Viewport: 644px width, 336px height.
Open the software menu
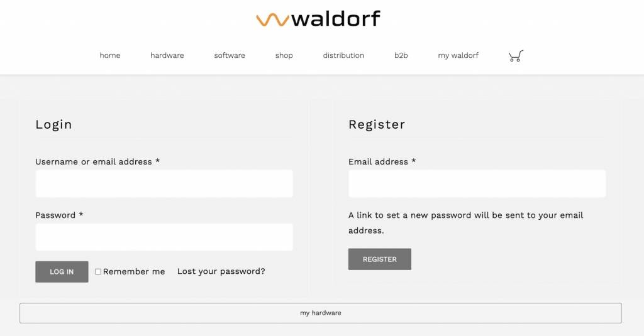pos(230,55)
